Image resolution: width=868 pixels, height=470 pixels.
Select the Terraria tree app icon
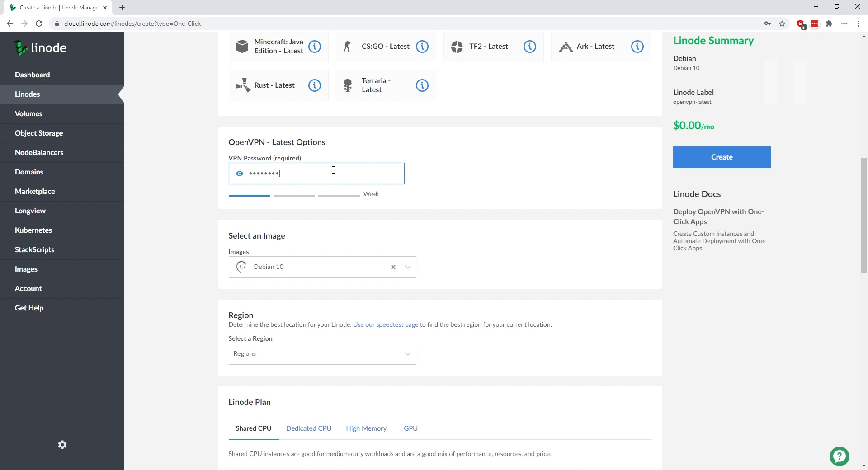click(348, 85)
